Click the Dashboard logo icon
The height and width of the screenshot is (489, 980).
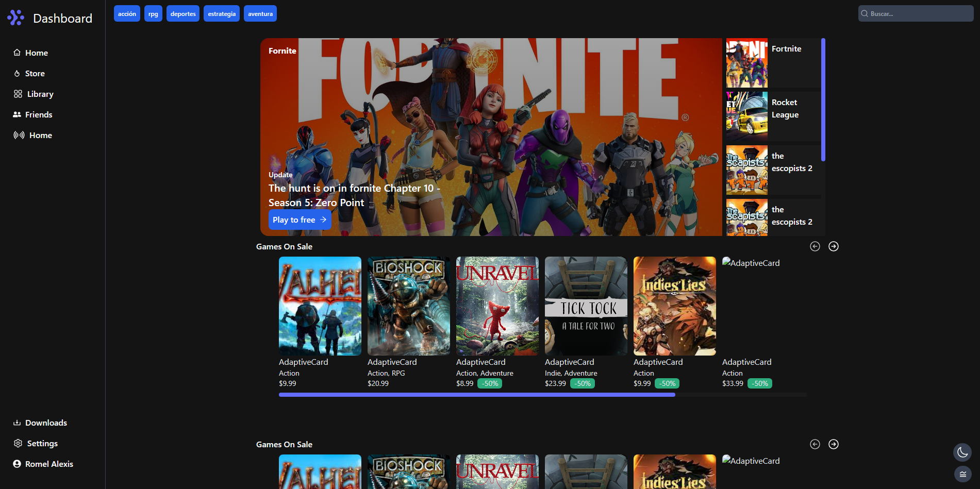pos(15,18)
